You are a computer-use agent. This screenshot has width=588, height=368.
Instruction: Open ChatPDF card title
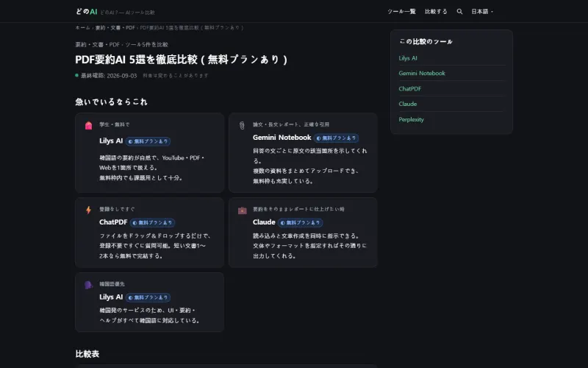113,222
